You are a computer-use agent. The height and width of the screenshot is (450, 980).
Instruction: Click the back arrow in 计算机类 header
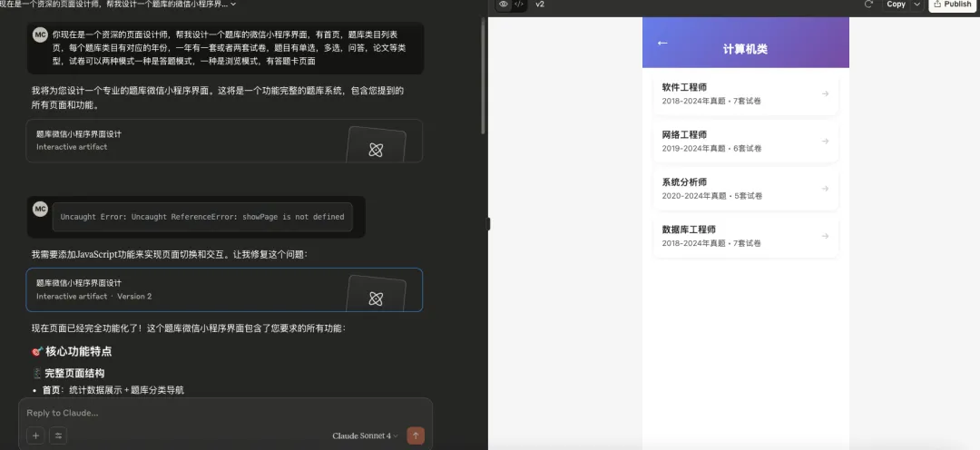(x=662, y=43)
